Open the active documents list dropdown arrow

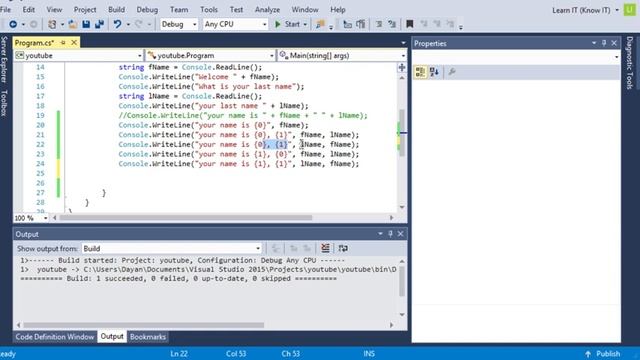(403, 43)
